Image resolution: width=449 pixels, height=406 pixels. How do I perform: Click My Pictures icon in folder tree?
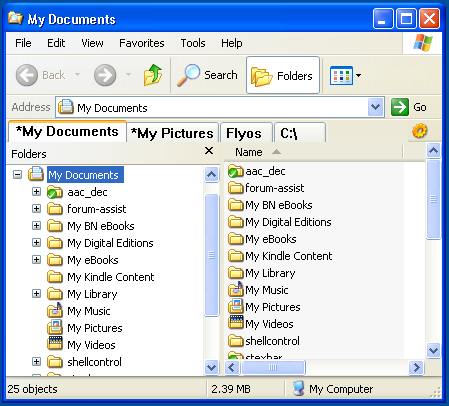point(55,327)
